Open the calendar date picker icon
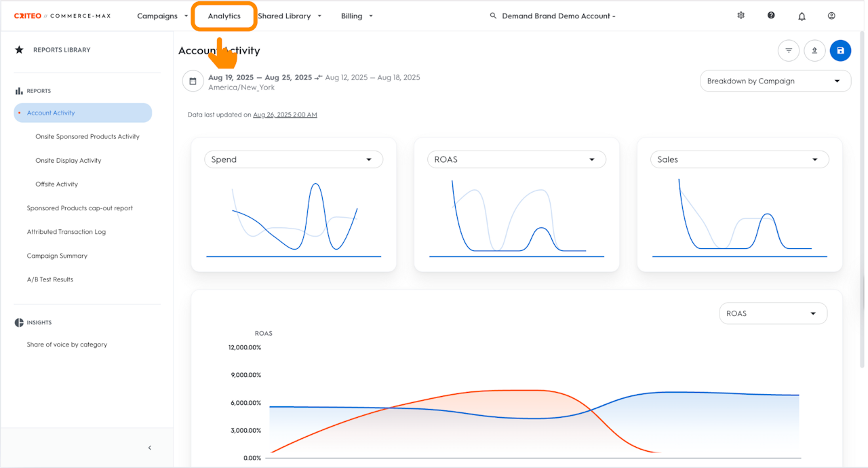 (193, 81)
